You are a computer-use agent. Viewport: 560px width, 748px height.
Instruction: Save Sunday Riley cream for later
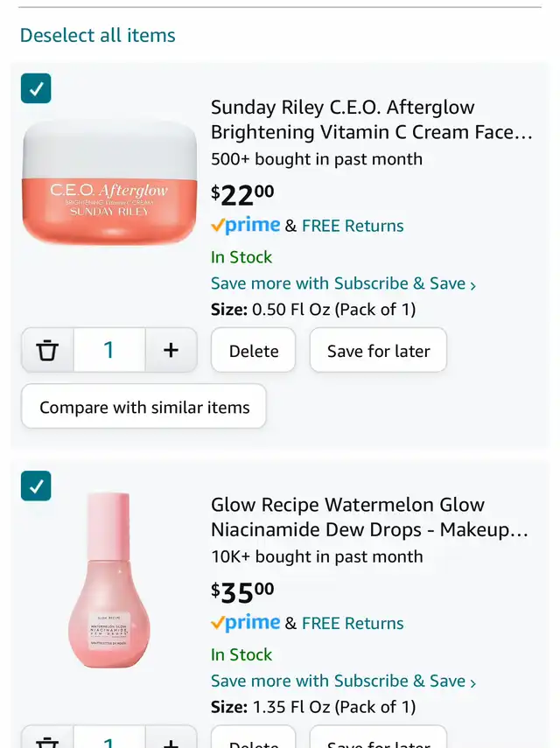point(378,351)
